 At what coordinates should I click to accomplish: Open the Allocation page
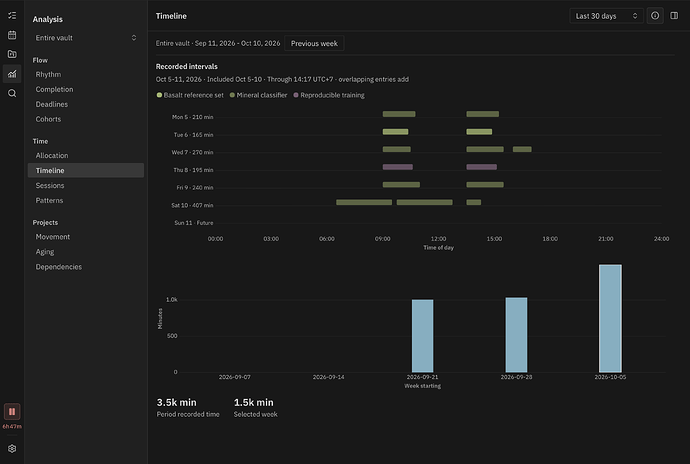click(86, 155)
